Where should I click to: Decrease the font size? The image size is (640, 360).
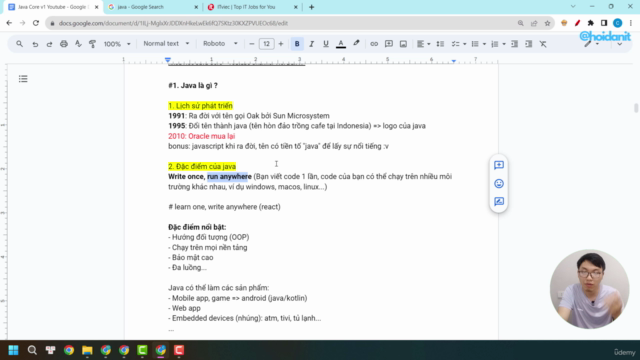click(x=251, y=44)
